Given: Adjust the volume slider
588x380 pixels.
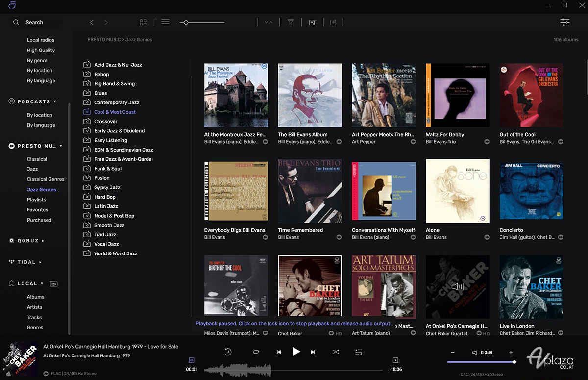Looking at the screenshot, I should [x=481, y=362].
